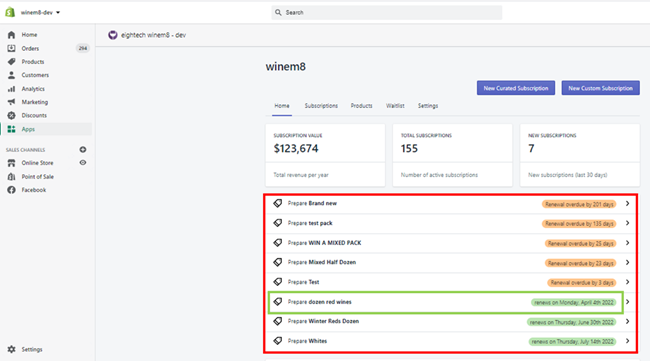The height and width of the screenshot is (361, 650).
Task: Click New Curated Subscription button
Action: [x=516, y=88]
